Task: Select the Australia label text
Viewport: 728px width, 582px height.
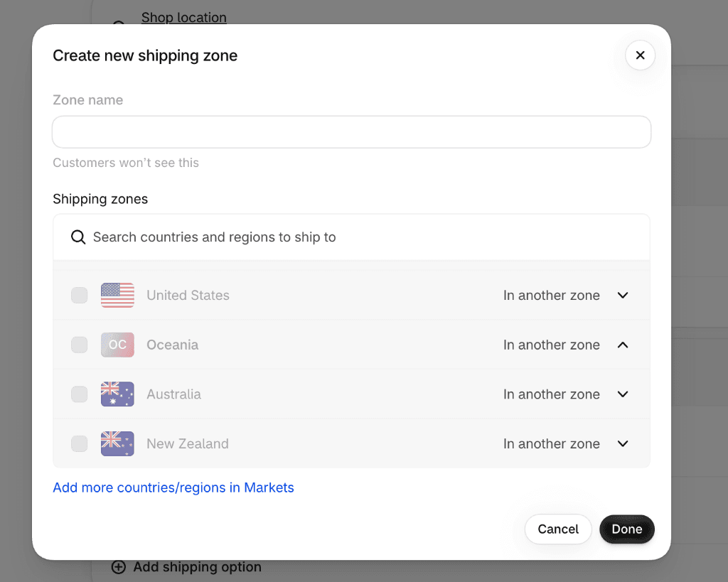Action: (173, 394)
